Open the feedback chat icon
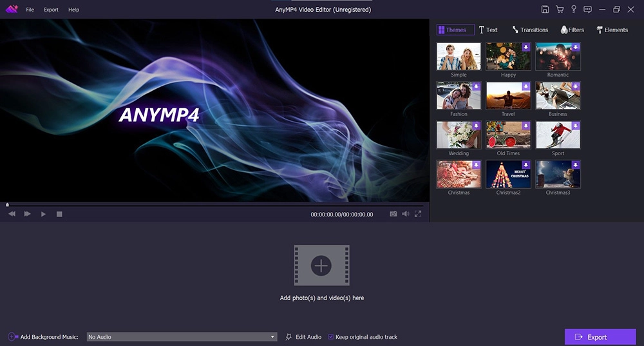This screenshot has height=346, width=644. [x=587, y=10]
